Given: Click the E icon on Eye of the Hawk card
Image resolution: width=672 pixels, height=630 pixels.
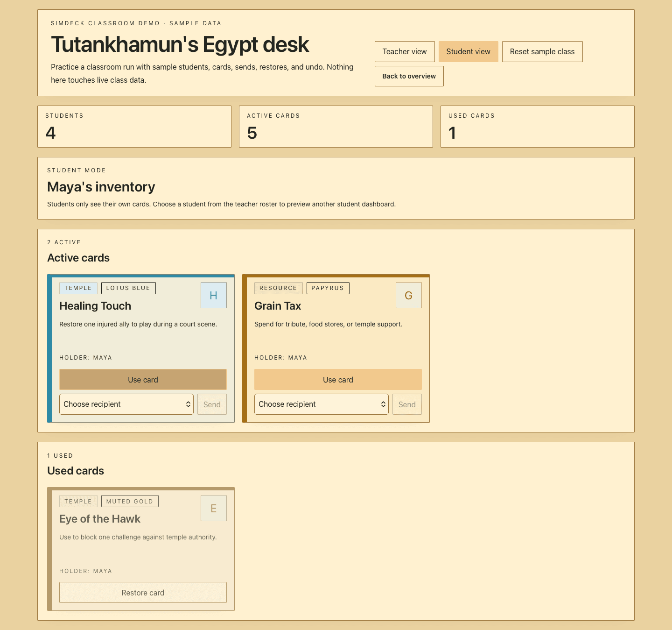Looking at the screenshot, I should (x=214, y=508).
